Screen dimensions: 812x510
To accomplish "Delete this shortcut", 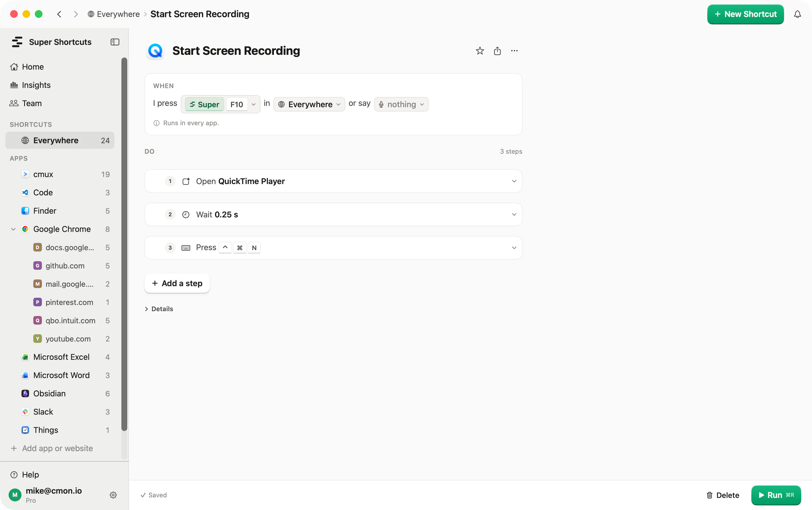I will pos(723,495).
